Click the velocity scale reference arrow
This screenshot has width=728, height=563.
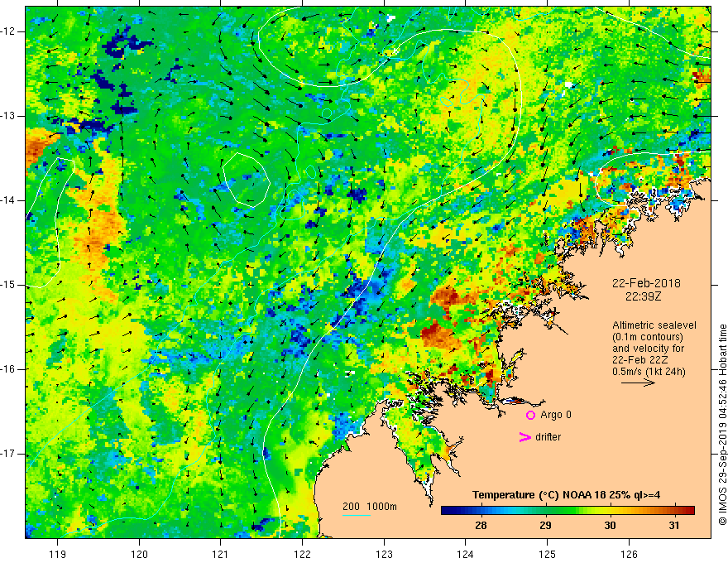click(x=638, y=383)
